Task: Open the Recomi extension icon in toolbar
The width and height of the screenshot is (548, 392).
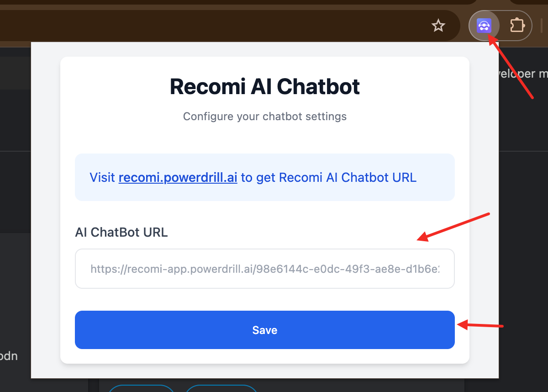Action: (484, 26)
